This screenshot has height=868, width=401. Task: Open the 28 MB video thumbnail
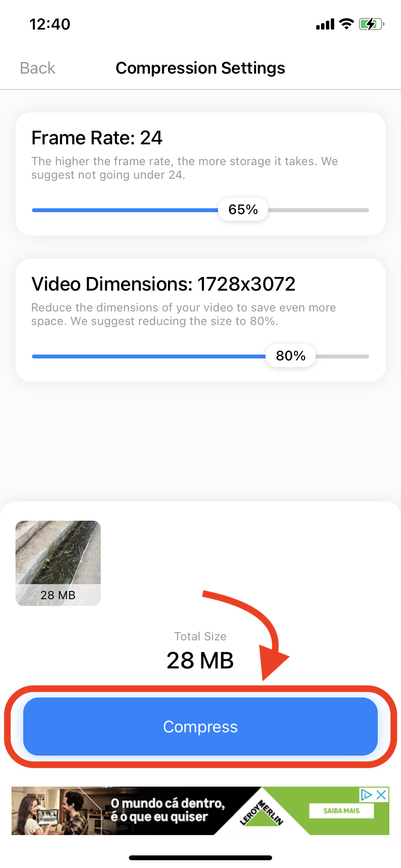coord(58,563)
